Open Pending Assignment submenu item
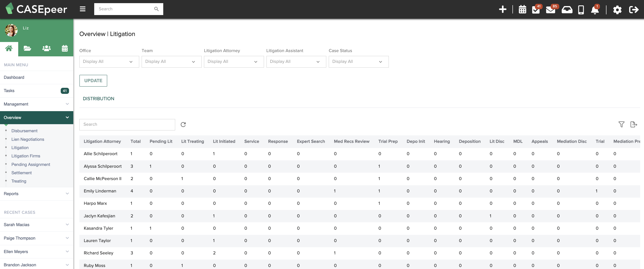Image resolution: width=644 pixels, height=269 pixels. point(31,164)
